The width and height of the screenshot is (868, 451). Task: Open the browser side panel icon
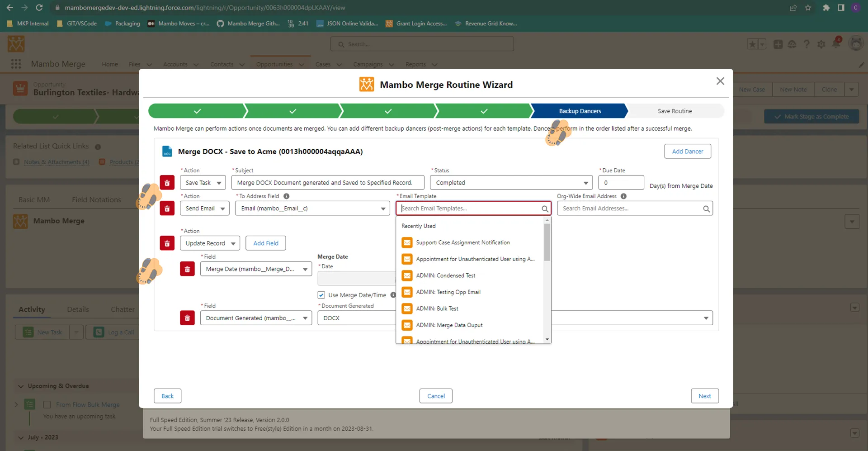[x=841, y=8]
